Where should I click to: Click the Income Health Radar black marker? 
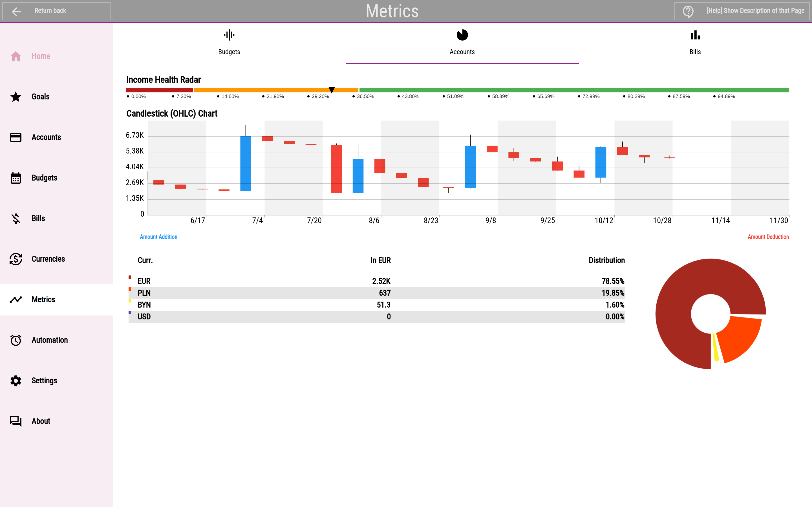pyautogui.click(x=332, y=90)
